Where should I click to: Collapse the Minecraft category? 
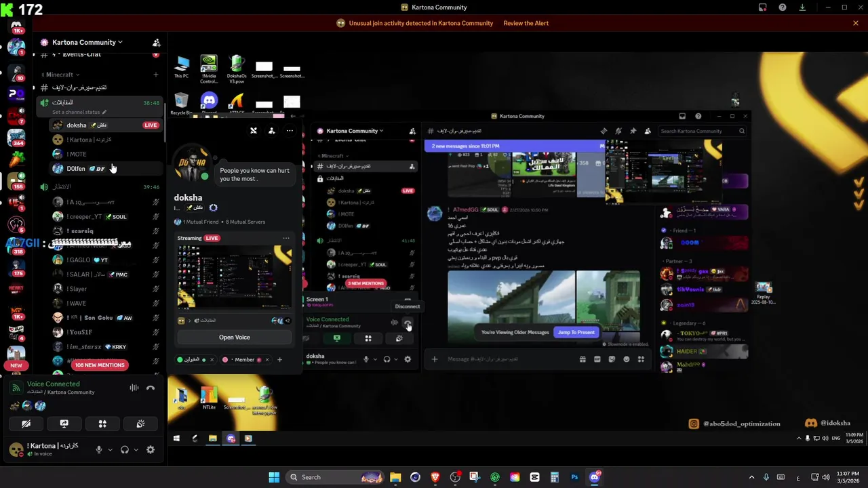point(60,75)
